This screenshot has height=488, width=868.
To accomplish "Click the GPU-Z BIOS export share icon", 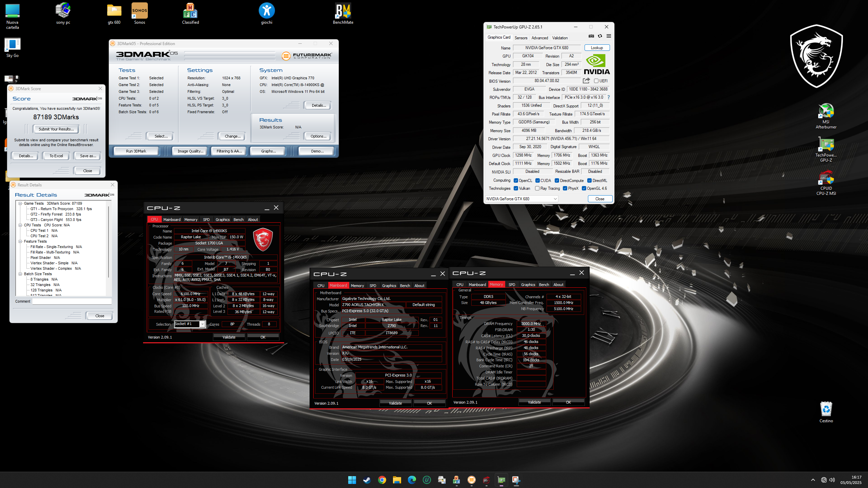I will [x=586, y=81].
